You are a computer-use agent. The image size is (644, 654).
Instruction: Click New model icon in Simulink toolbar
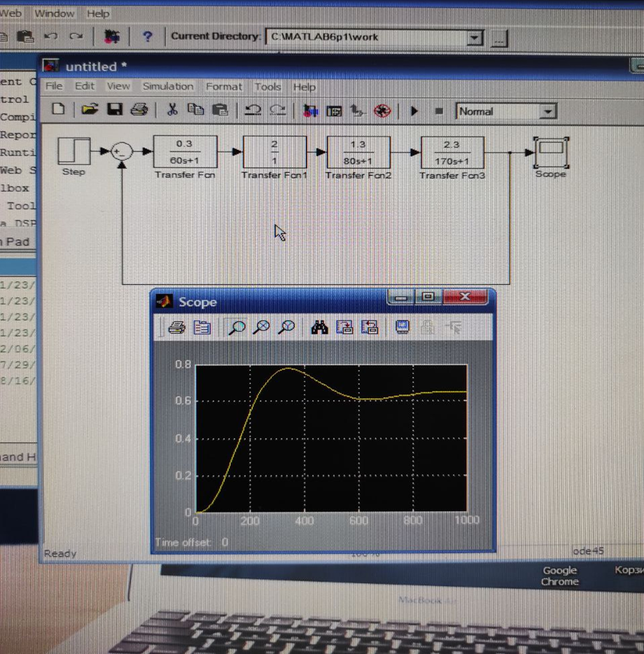[58, 110]
